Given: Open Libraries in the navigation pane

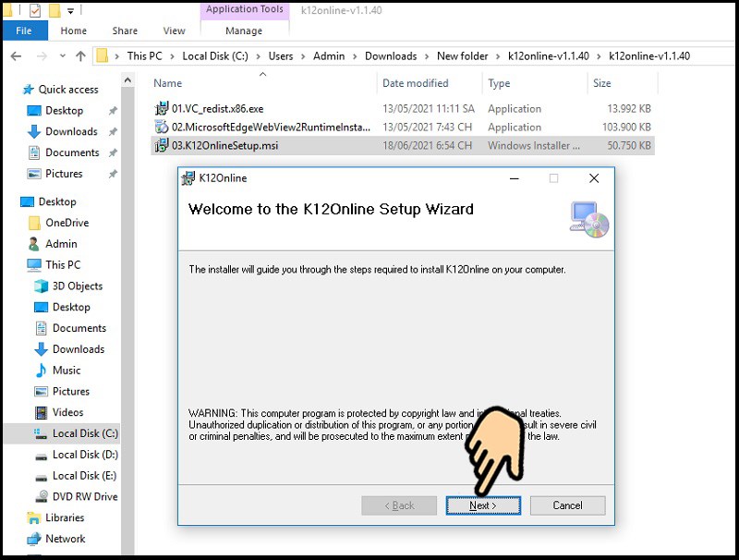Looking at the screenshot, I should (x=65, y=517).
